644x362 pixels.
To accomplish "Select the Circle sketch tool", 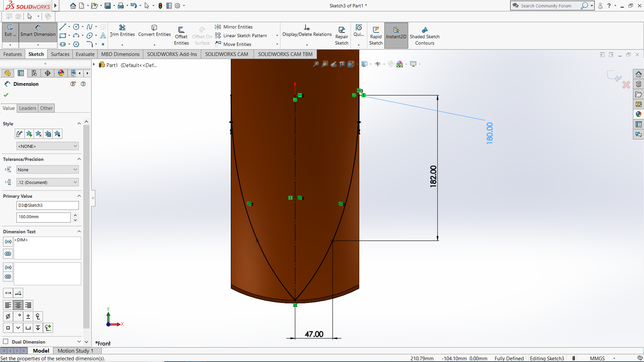I will 76,26.
